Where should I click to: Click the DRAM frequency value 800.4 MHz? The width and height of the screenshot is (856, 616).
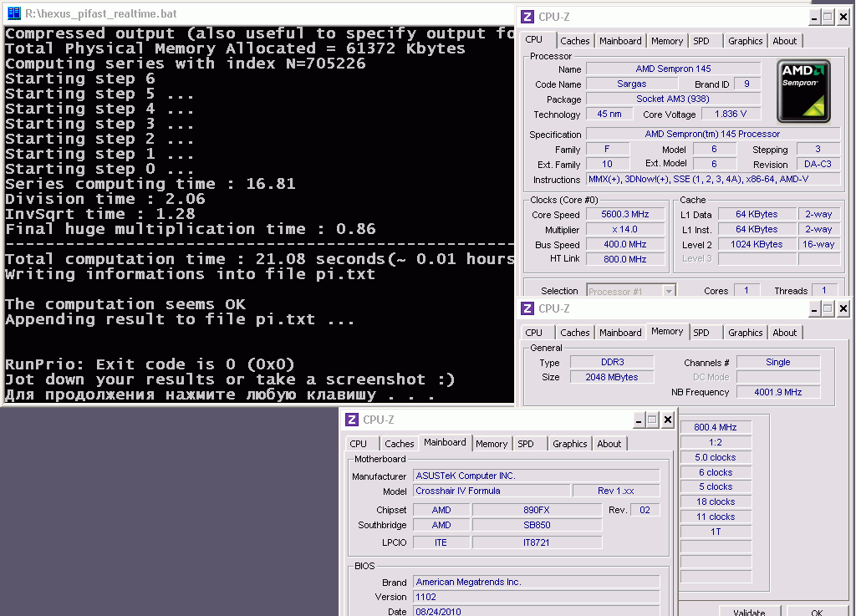(716, 427)
